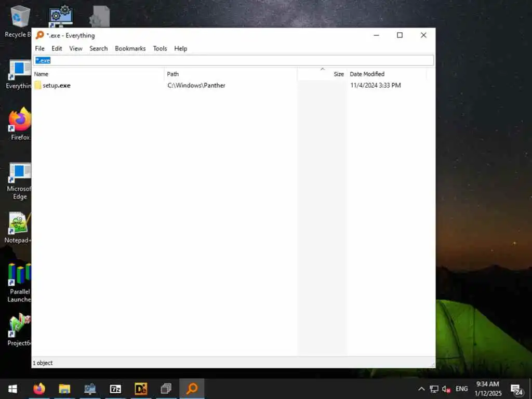532x399 pixels.
Task: Close the Everything window
Action: pos(423,35)
